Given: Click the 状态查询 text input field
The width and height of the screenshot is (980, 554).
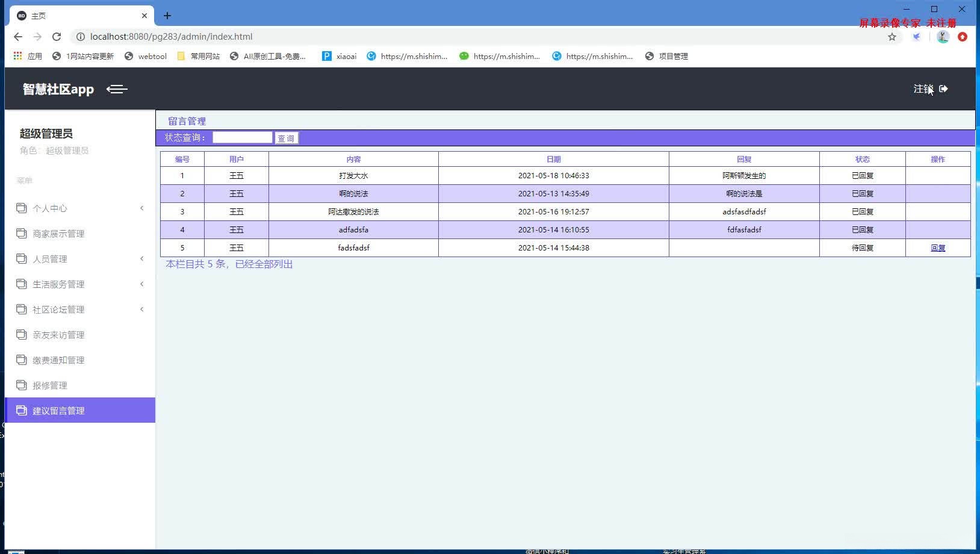Looking at the screenshot, I should tap(243, 137).
